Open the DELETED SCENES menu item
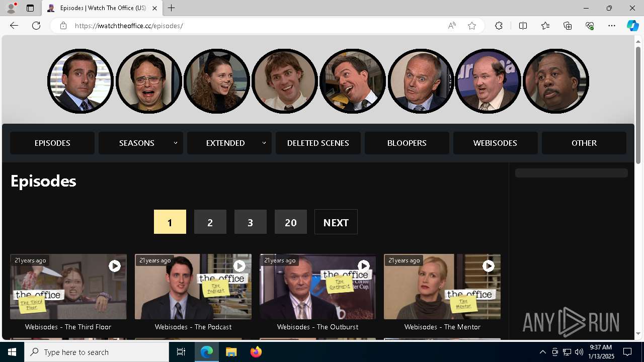 (318, 143)
